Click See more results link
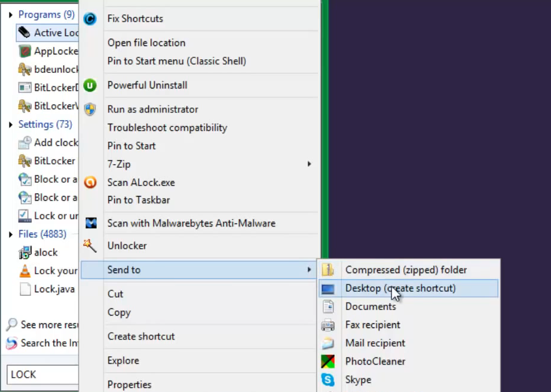The image size is (551, 392). pos(49,325)
